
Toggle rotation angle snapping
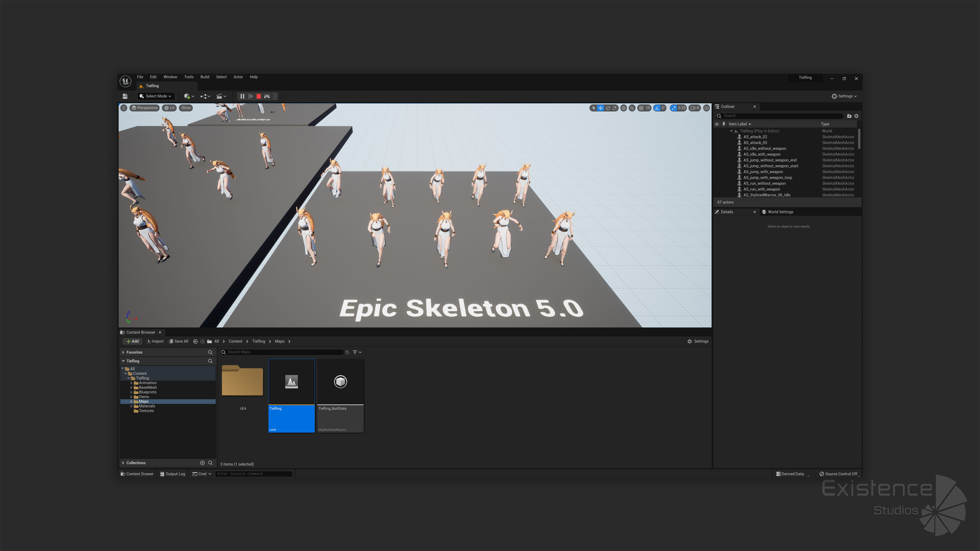click(657, 108)
